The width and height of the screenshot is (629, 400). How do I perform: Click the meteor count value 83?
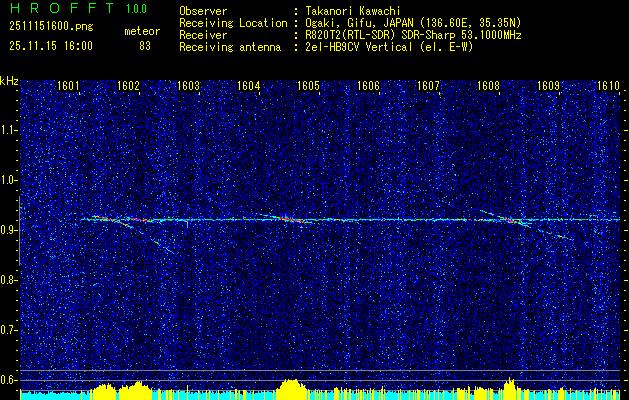click(145, 46)
